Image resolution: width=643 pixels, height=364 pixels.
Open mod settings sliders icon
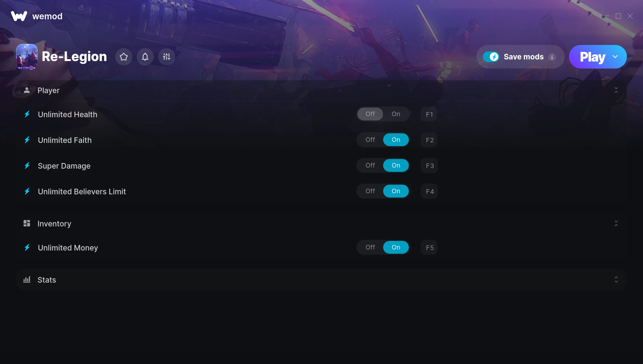click(x=167, y=57)
